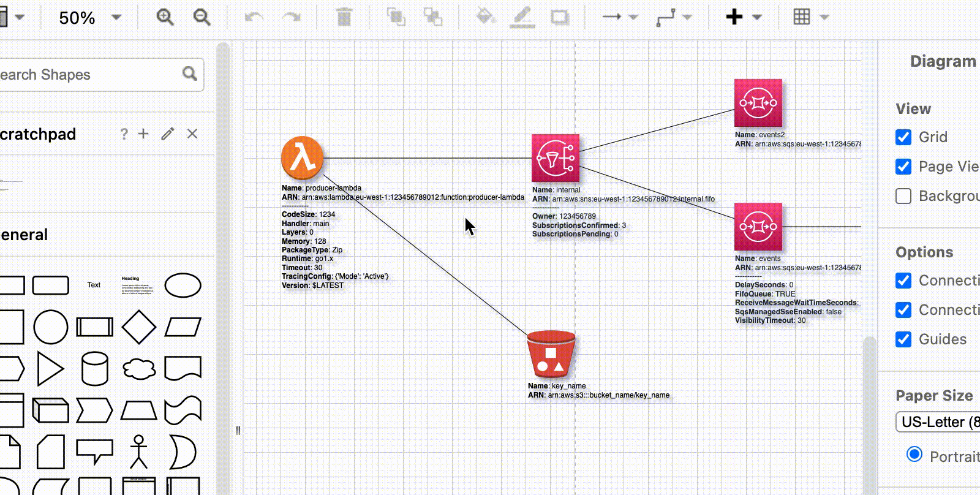Screen dimensions: 980x495
Task: Select the cloud shape
Action: [139, 369]
